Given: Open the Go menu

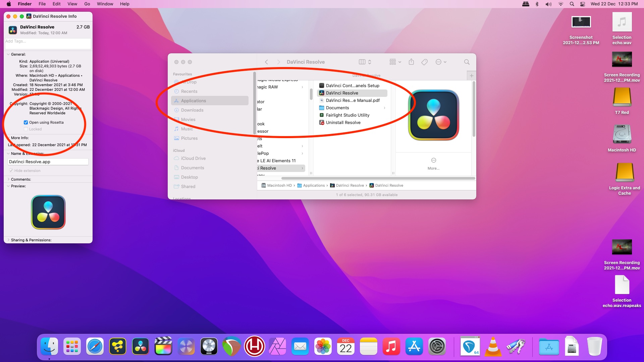Looking at the screenshot, I should pos(87,4).
